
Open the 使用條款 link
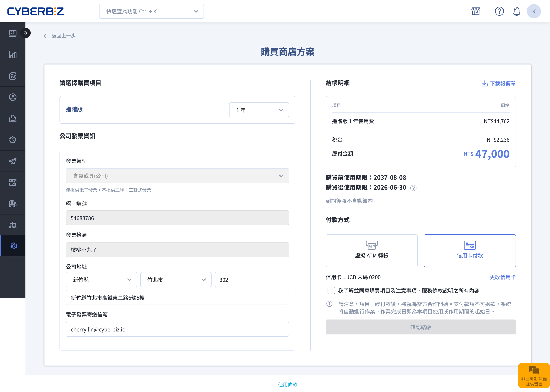288,385
